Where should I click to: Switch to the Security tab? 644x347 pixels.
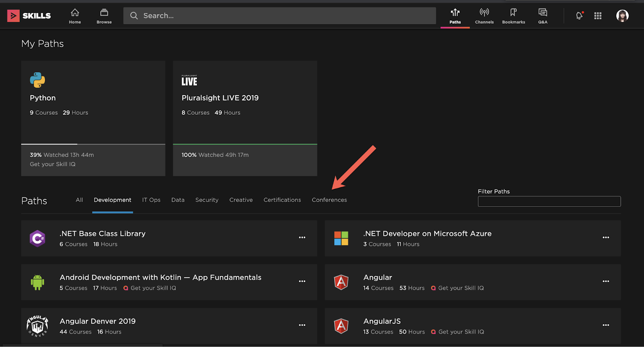207,200
